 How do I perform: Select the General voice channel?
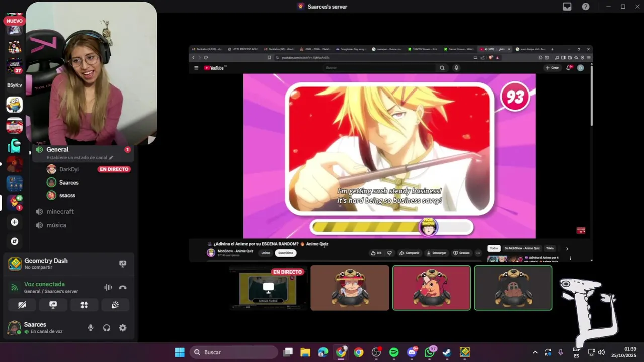point(83,153)
